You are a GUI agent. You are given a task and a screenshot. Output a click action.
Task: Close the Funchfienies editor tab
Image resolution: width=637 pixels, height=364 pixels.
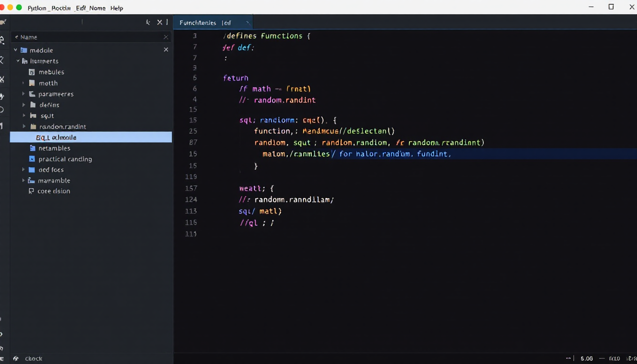tap(247, 23)
